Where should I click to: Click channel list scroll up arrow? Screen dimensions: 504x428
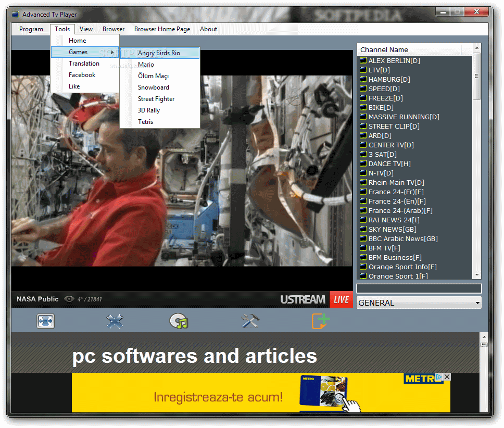coord(477,48)
